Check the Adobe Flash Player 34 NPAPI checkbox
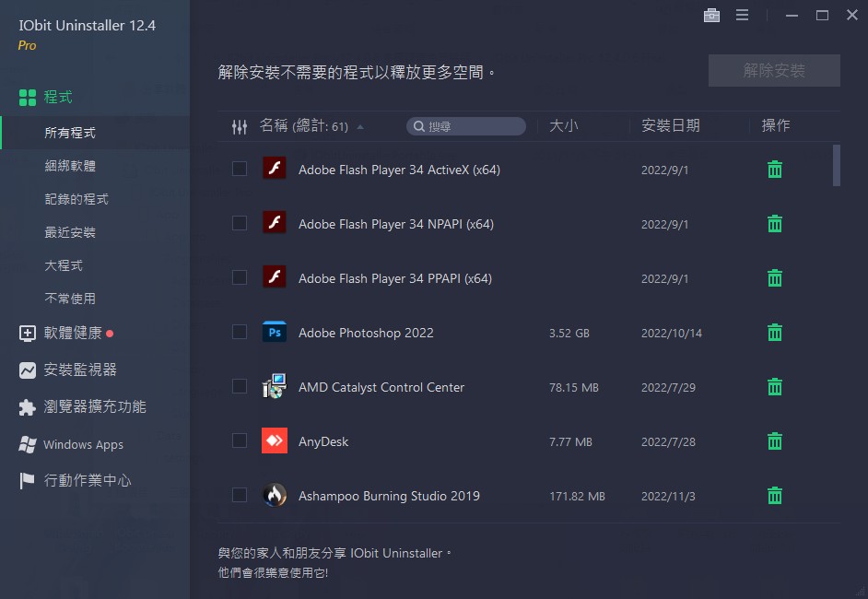The image size is (868, 599). pos(240,223)
